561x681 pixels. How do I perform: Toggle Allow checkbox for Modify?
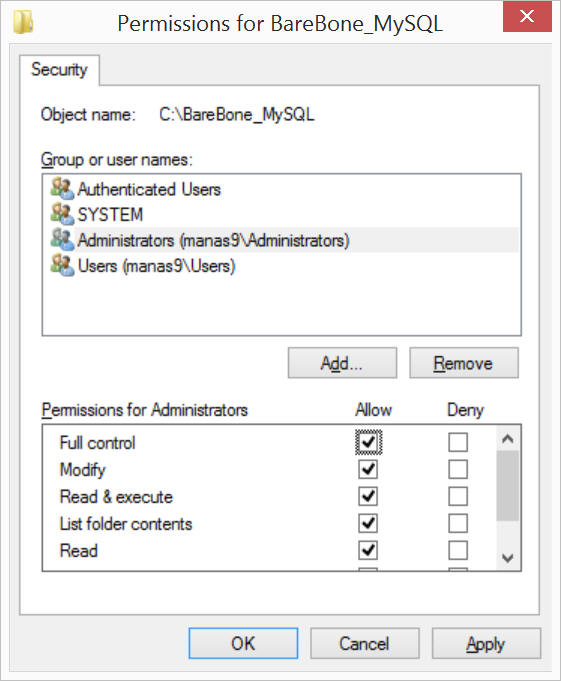(368, 469)
